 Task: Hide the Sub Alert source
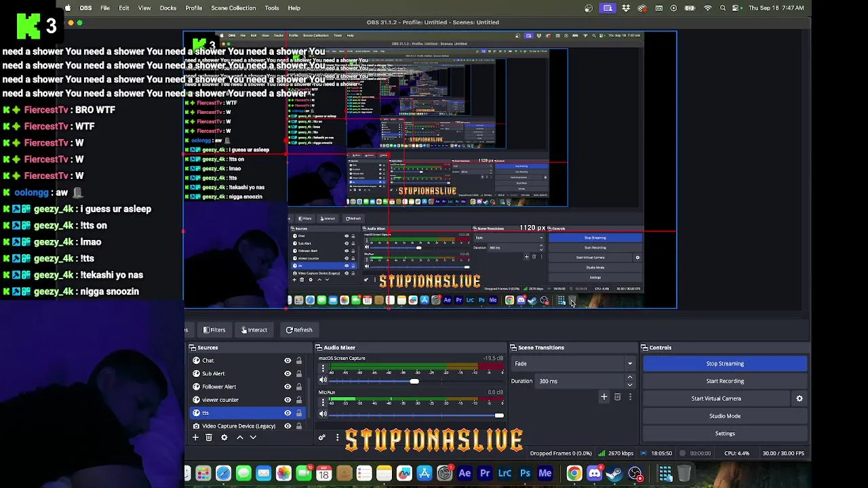pyautogui.click(x=288, y=373)
